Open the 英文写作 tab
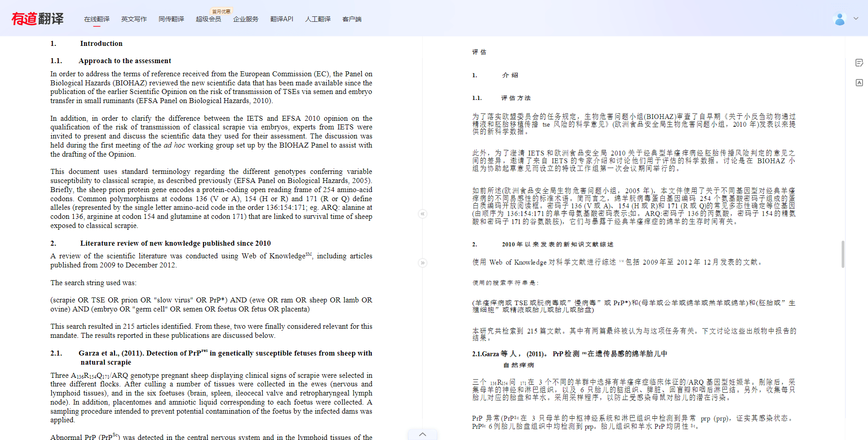 click(x=134, y=19)
